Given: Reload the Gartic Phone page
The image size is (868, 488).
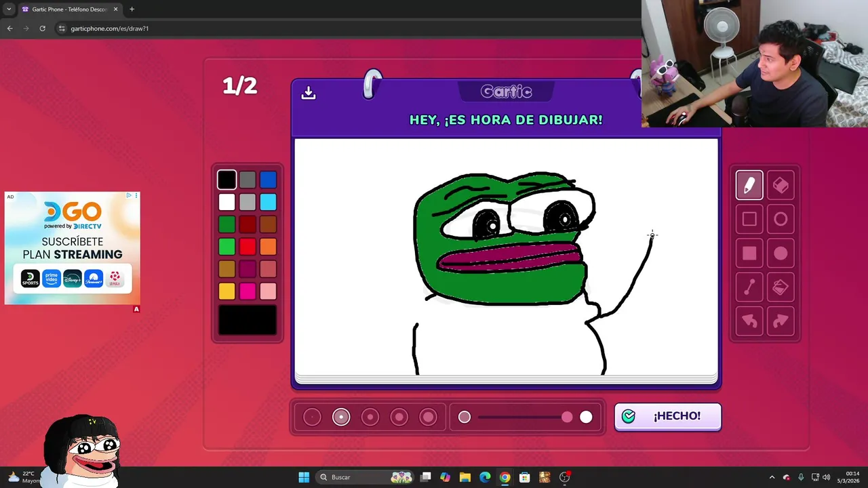Looking at the screenshot, I should click(x=42, y=28).
